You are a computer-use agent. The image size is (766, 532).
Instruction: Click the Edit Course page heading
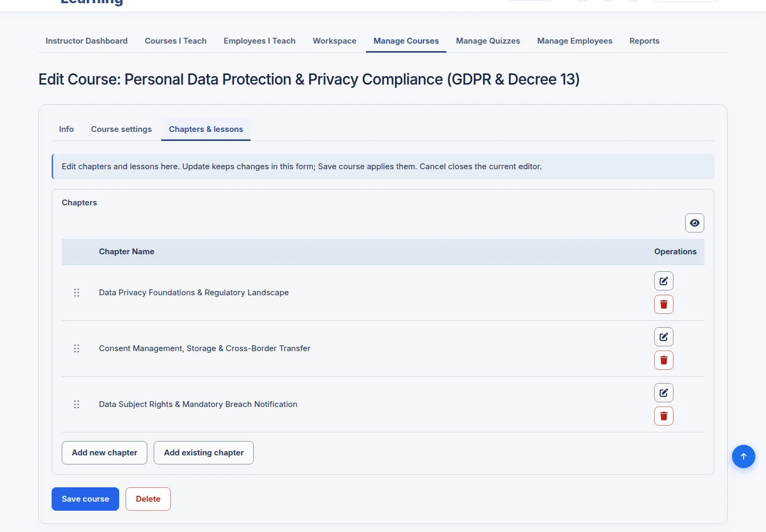click(309, 79)
